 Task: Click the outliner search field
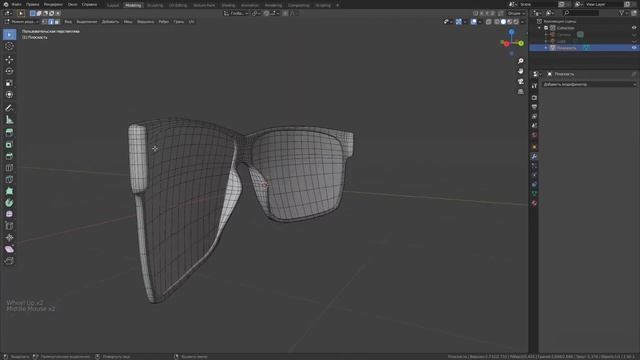click(580, 13)
